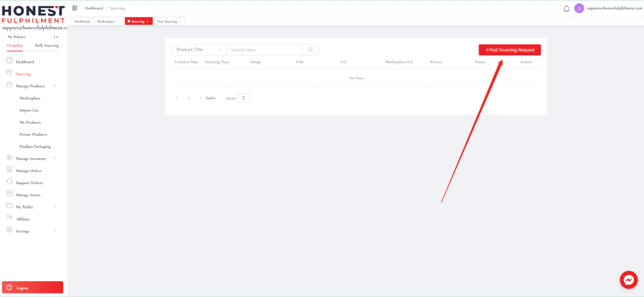644x297 pixels.
Task: Click the notification bell icon
Action: pyautogui.click(x=566, y=8)
